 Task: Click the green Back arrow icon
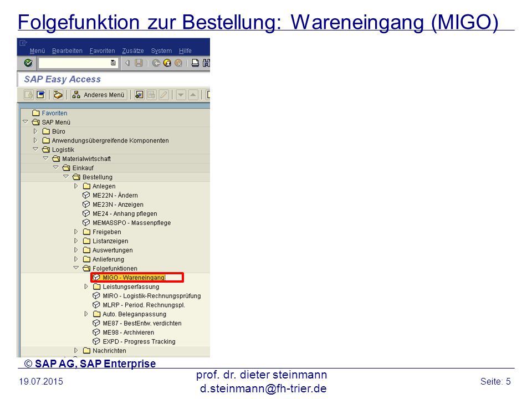pos(156,63)
